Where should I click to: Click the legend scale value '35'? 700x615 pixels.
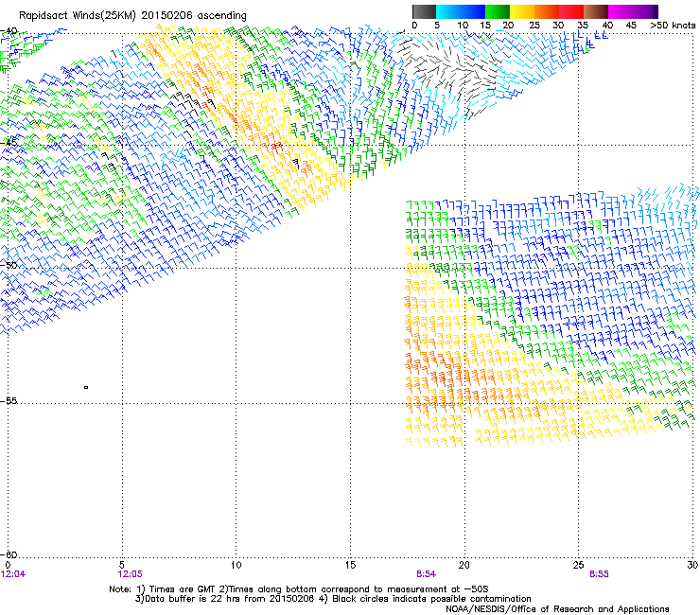click(x=583, y=26)
